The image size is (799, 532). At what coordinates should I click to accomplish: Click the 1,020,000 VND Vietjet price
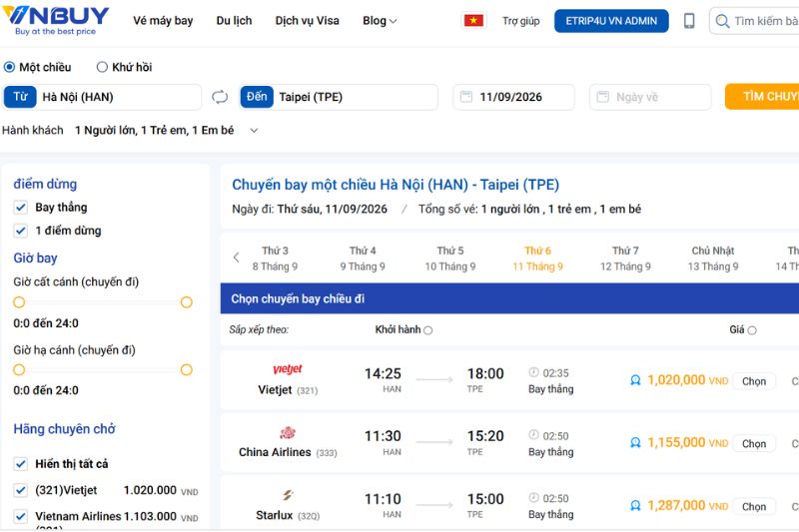click(x=687, y=380)
